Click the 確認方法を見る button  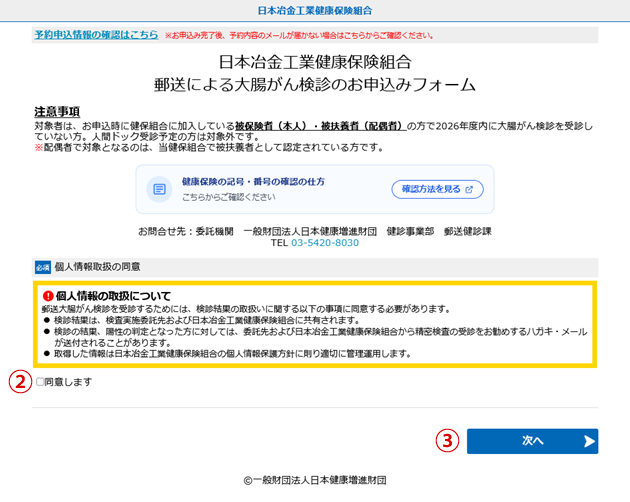point(437,189)
